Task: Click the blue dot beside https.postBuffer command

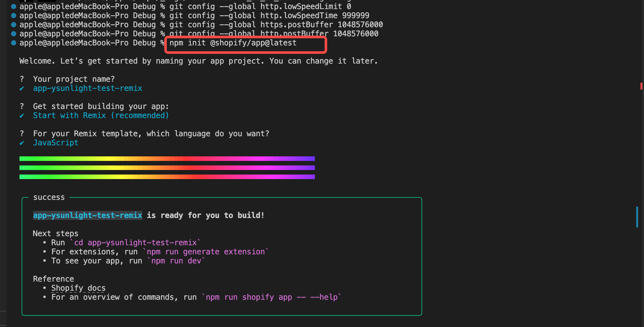Action: pos(14,25)
